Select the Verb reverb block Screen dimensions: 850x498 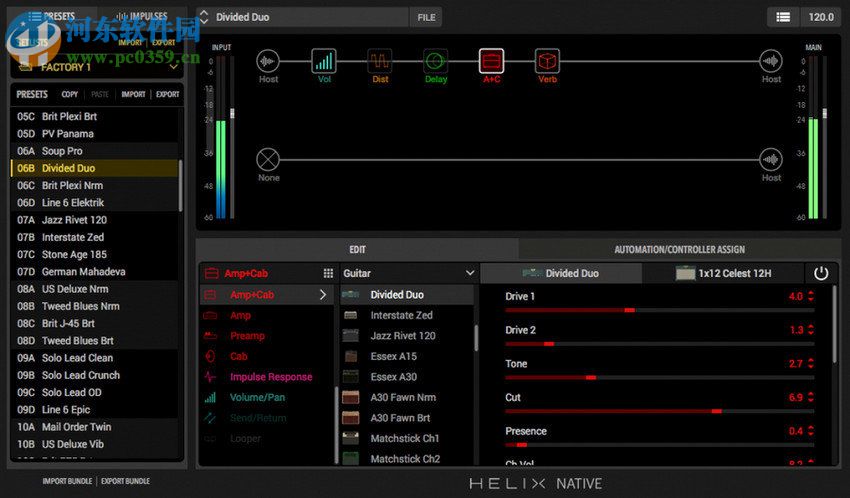click(x=547, y=61)
